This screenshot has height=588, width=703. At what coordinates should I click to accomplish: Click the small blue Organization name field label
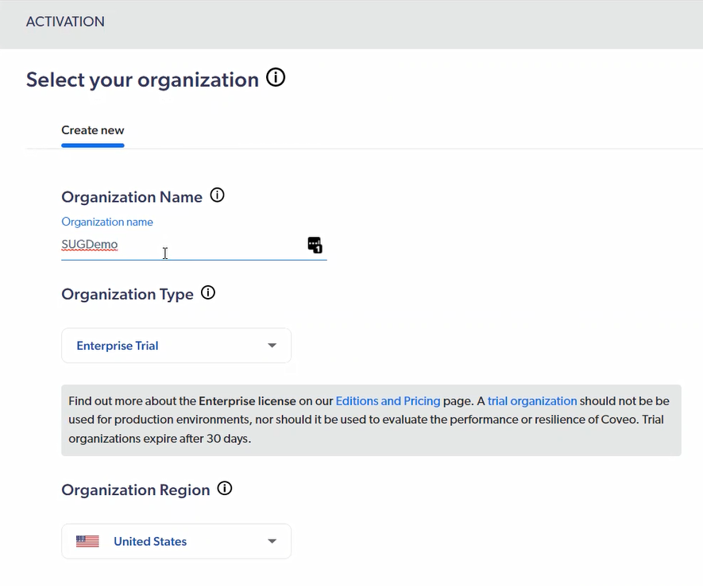coord(107,222)
